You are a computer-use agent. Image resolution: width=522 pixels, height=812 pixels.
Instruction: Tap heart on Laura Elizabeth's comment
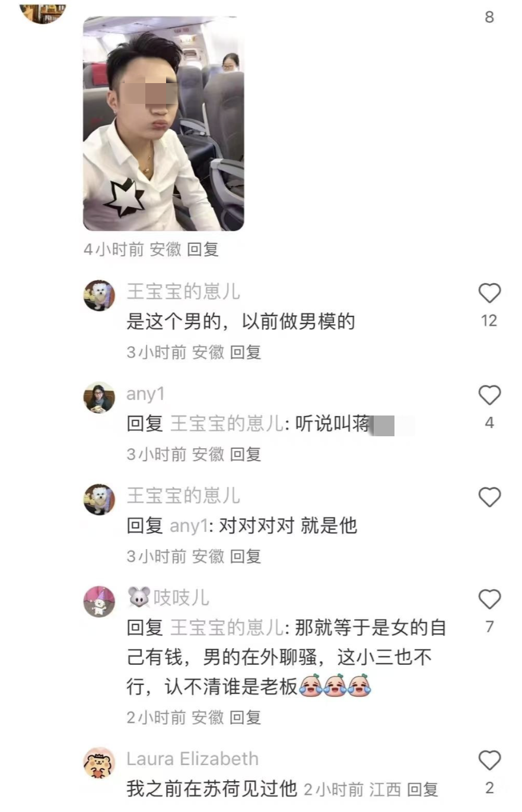click(489, 761)
